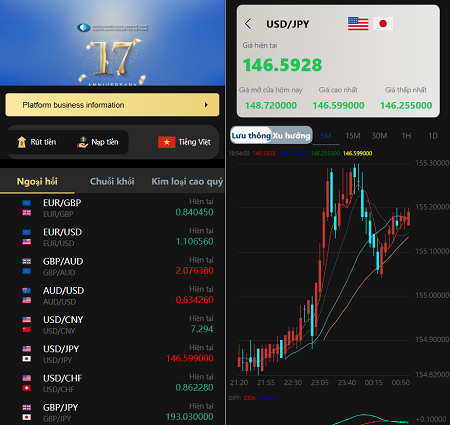Click the Nạp tiền deposit icon
The width and height of the screenshot is (450, 425).
[x=82, y=142]
